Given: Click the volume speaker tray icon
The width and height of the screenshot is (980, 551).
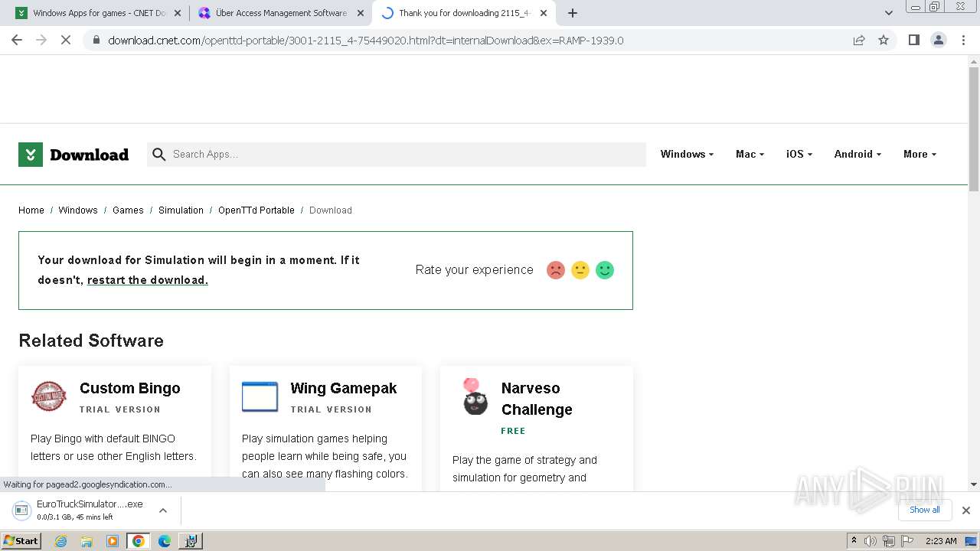Looking at the screenshot, I should [871, 541].
